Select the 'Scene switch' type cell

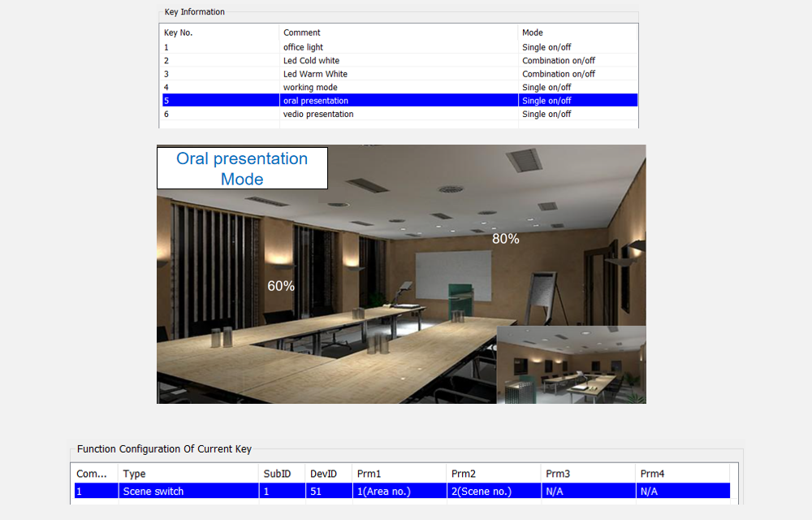pos(188,491)
